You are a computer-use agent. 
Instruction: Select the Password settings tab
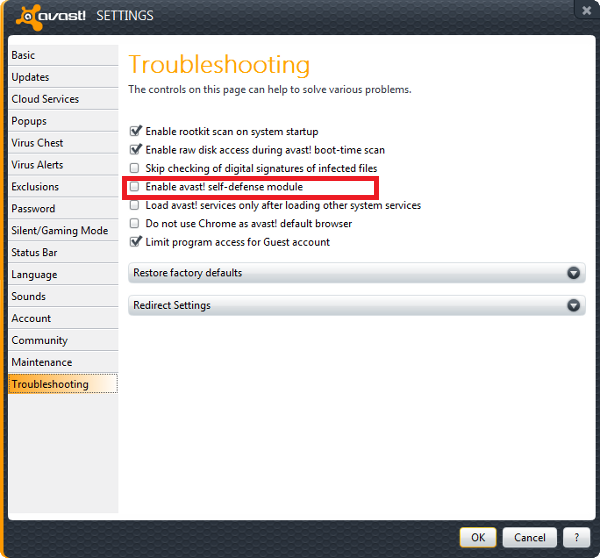[63, 209]
